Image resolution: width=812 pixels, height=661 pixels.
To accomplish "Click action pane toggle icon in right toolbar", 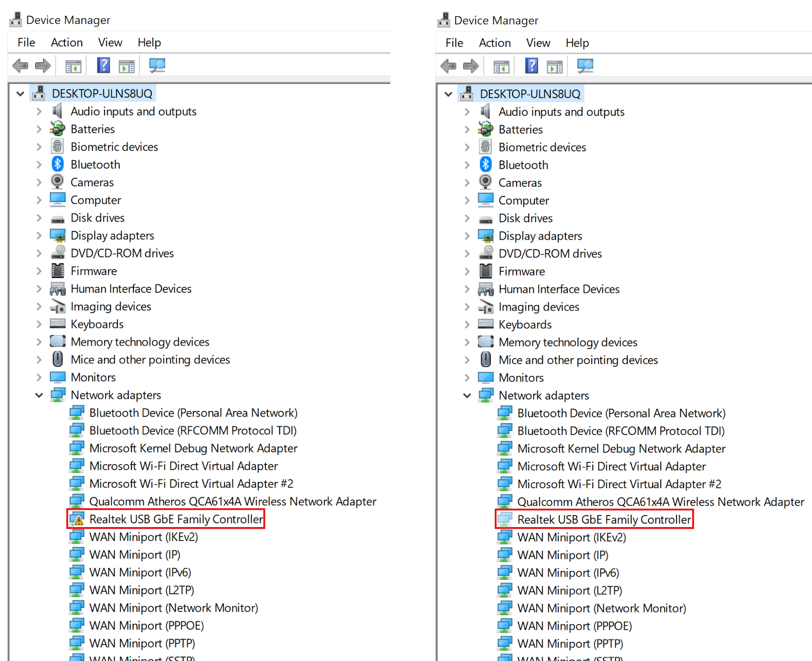I will coord(555,66).
